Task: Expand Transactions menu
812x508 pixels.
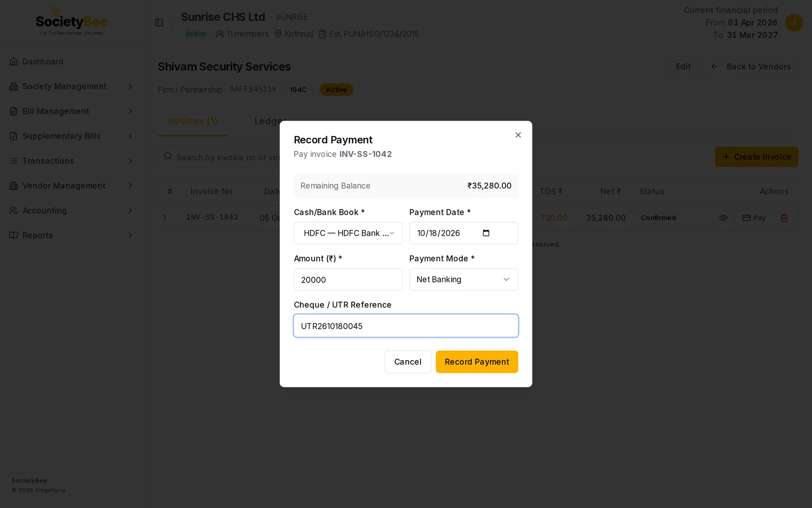Action: point(71,161)
